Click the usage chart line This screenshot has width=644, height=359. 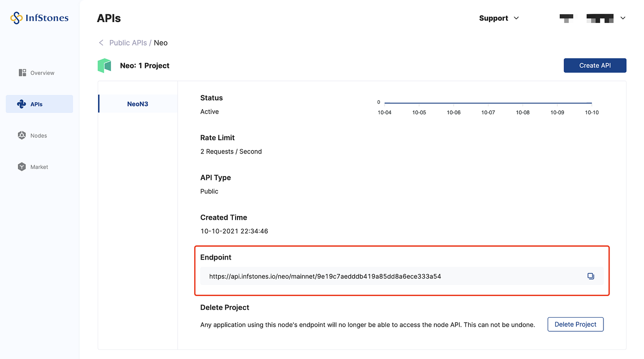(488, 103)
